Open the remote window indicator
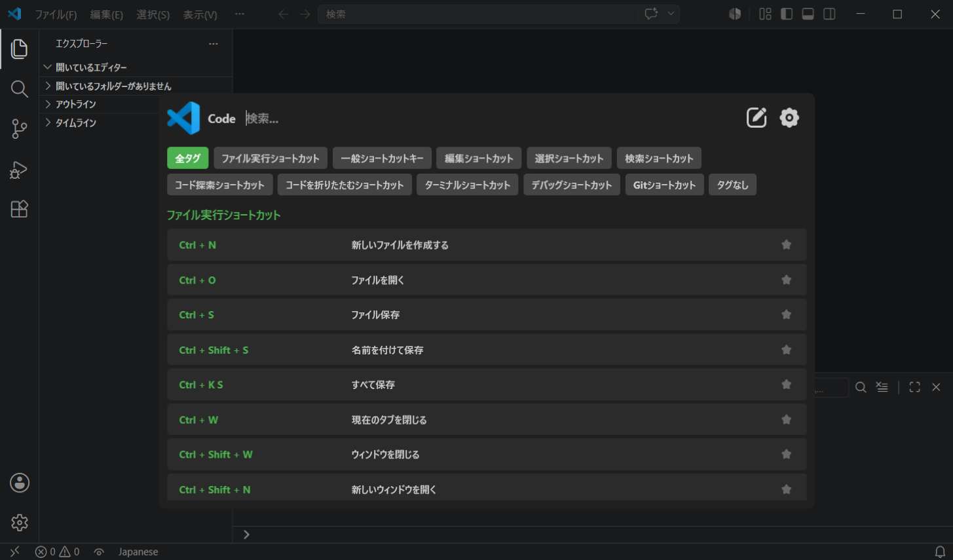The image size is (953, 560). (x=14, y=551)
